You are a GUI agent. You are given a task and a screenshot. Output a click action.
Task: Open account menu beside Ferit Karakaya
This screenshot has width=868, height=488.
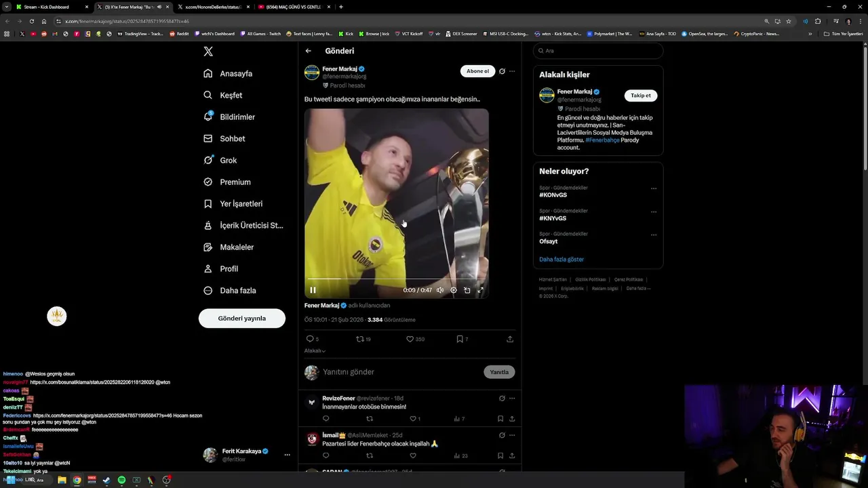click(287, 455)
